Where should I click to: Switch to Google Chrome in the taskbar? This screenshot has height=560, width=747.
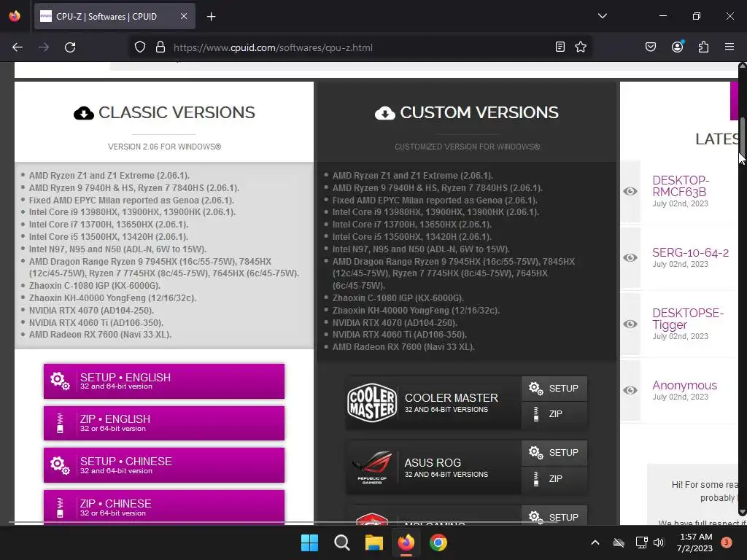pyautogui.click(x=438, y=542)
